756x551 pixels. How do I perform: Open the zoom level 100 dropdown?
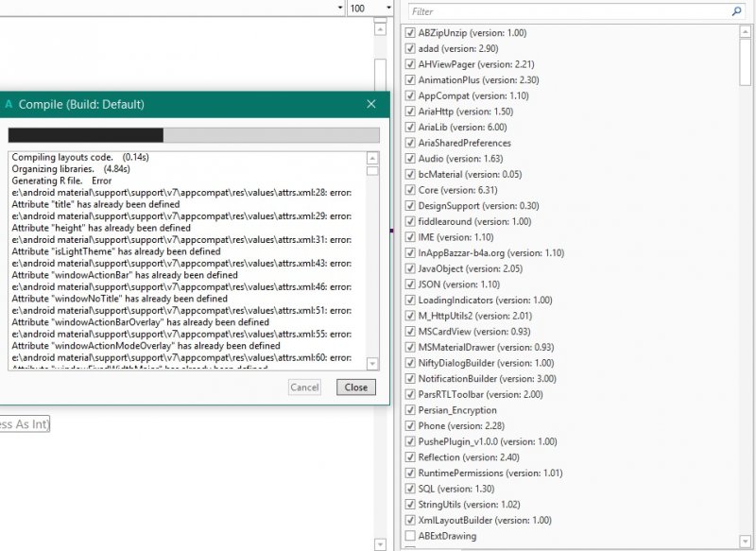pos(387,9)
